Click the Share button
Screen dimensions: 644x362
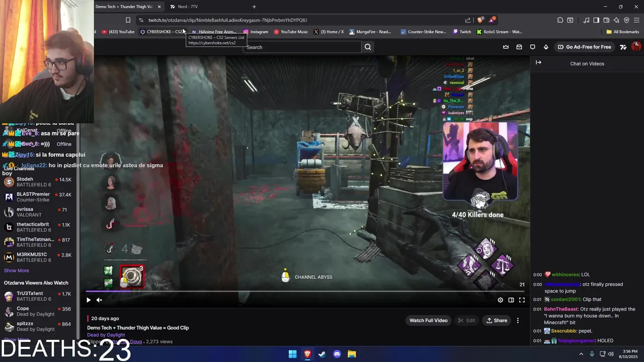coord(497,320)
